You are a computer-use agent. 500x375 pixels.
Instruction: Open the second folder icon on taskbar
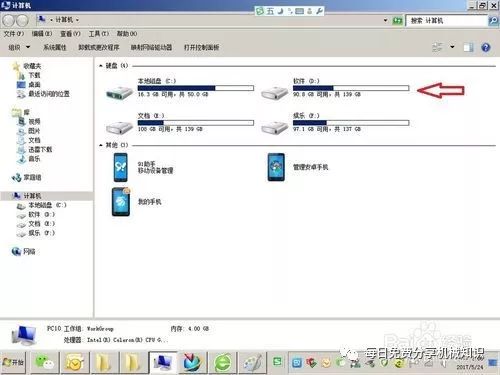pyautogui.click(x=133, y=362)
